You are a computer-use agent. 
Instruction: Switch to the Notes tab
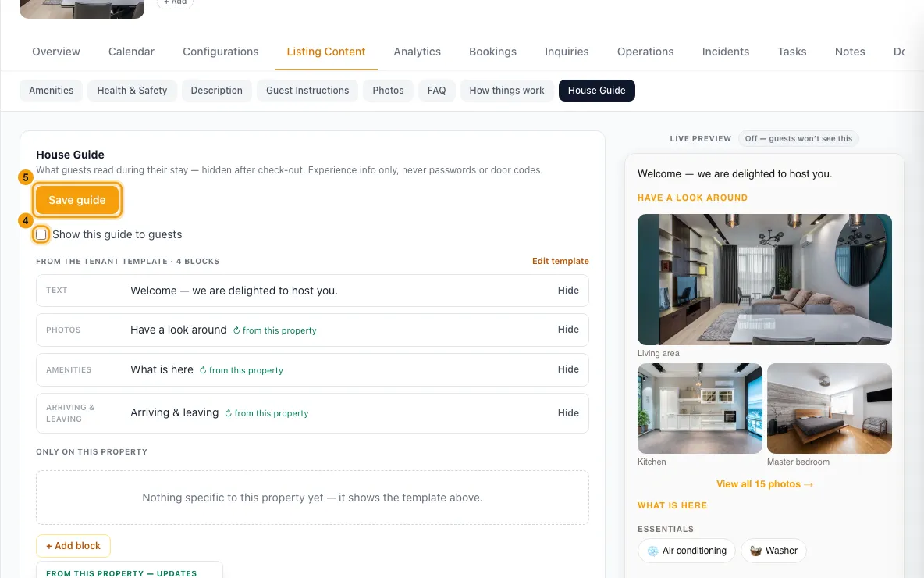pos(850,52)
